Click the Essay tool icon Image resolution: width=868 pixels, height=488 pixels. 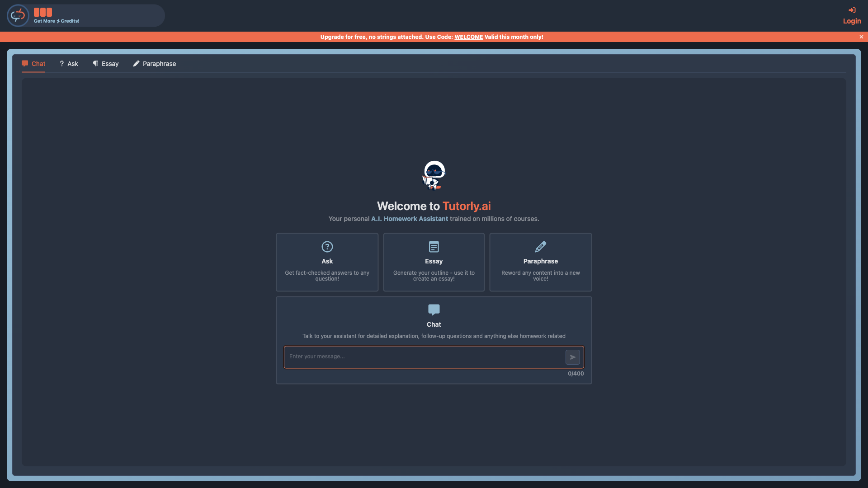tap(434, 247)
